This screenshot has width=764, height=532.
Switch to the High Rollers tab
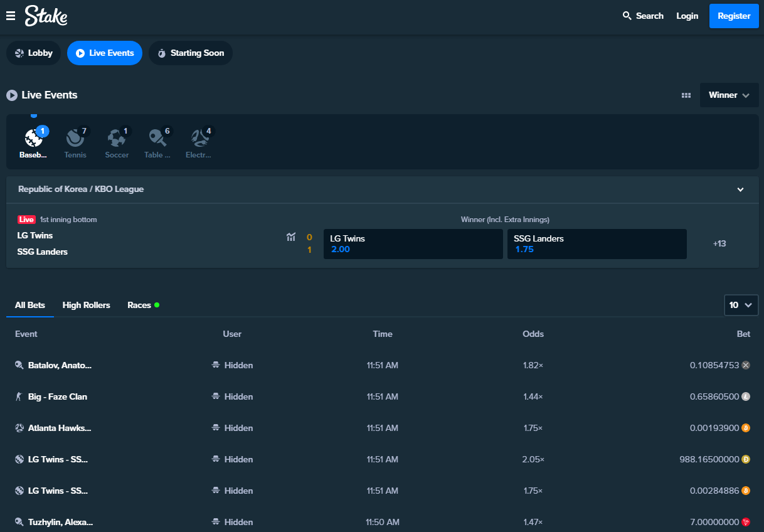tap(86, 305)
